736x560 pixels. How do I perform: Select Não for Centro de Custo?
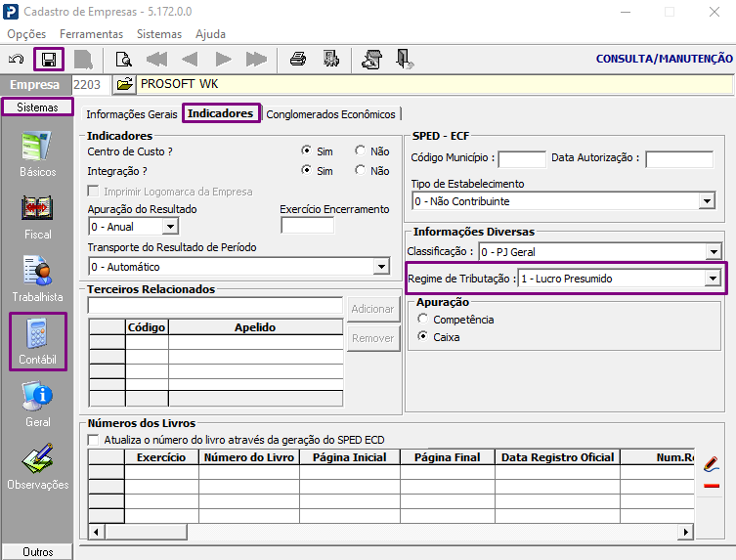360,151
